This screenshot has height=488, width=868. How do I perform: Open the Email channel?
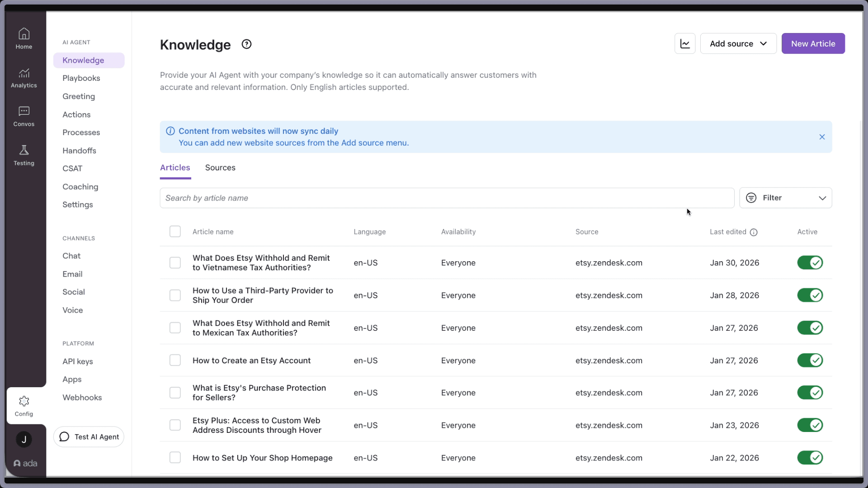(72, 274)
